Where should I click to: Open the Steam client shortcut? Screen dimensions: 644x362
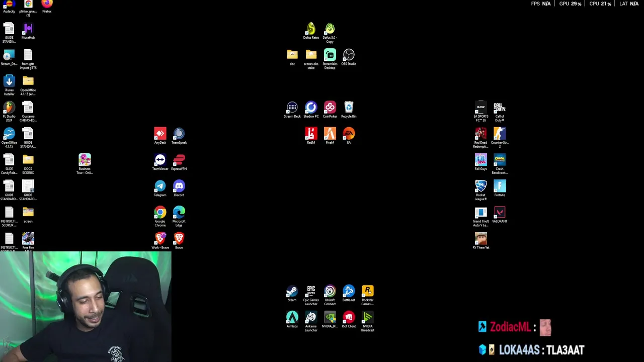pos(292,293)
